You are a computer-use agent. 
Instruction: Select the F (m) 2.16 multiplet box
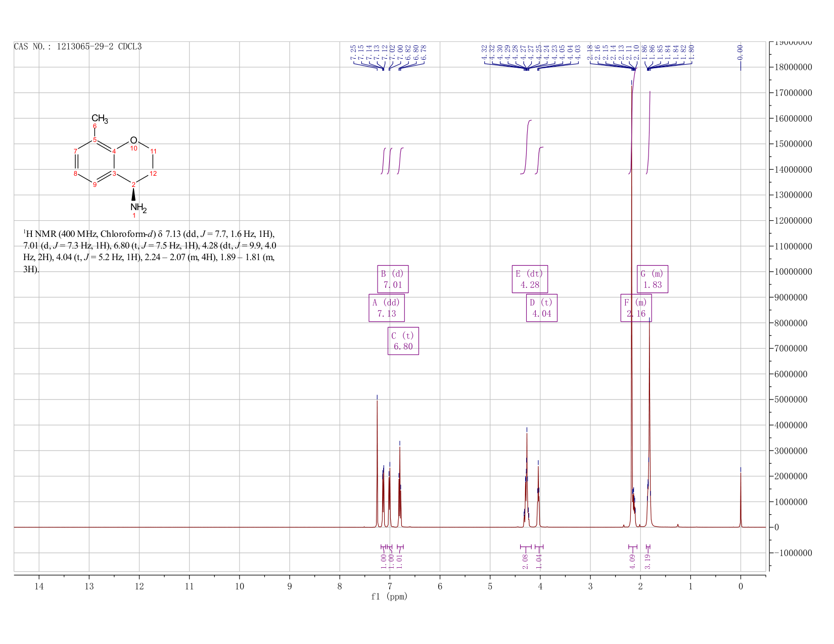(x=636, y=308)
